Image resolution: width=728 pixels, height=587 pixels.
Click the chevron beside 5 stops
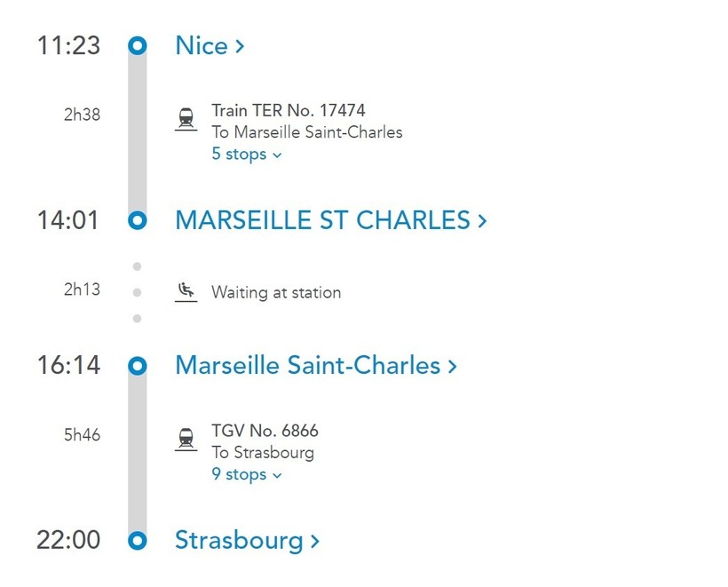(277, 155)
